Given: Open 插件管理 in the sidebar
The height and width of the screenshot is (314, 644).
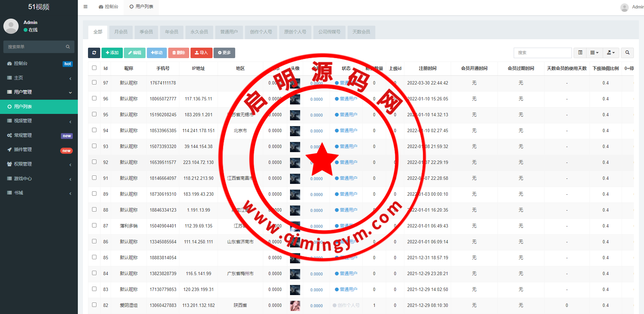Looking at the screenshot, I should pos(23,150).
